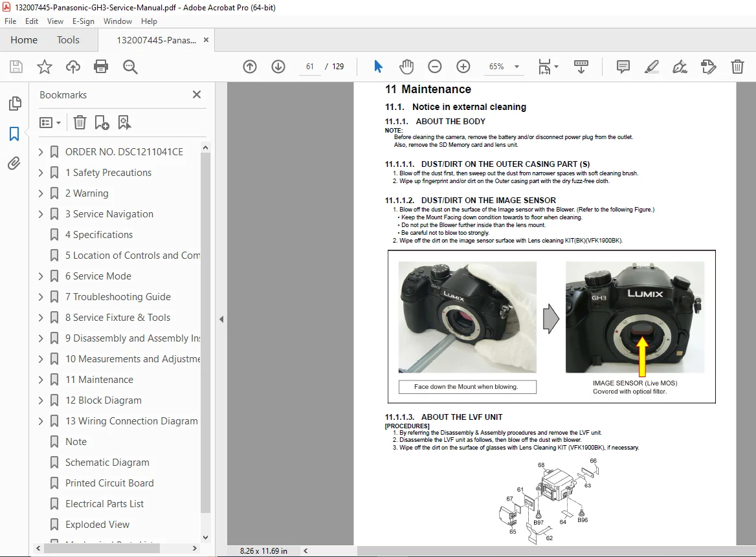Open the E-Sign menu

(x=83, y=21)
